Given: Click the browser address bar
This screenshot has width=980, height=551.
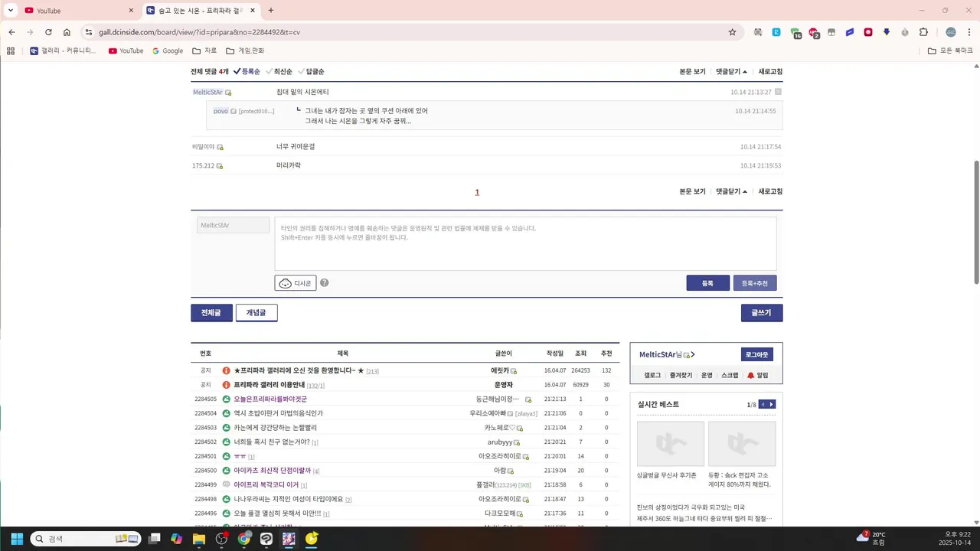Looking at the screenshot, I should (411, 32).
